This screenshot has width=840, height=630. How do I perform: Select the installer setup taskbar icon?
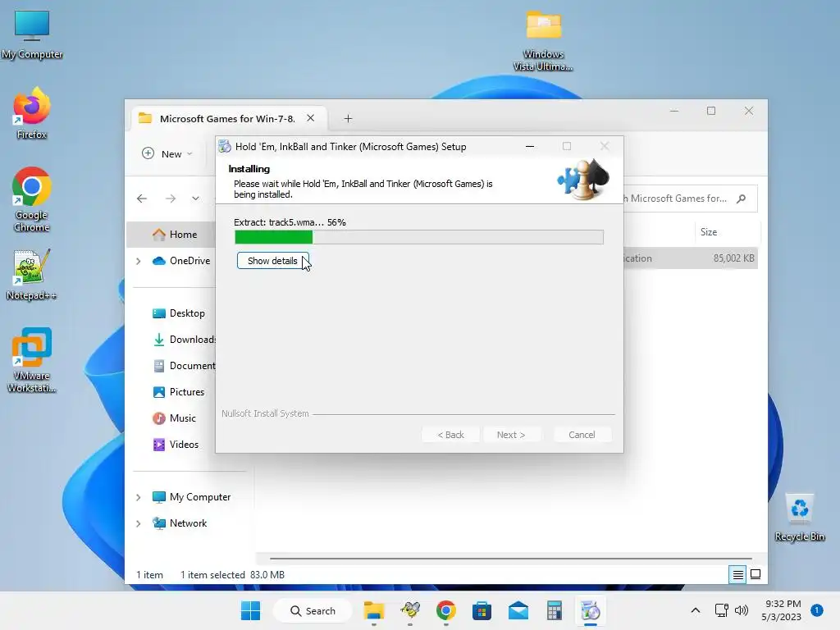pyautogui.click(x=591, y=610)
